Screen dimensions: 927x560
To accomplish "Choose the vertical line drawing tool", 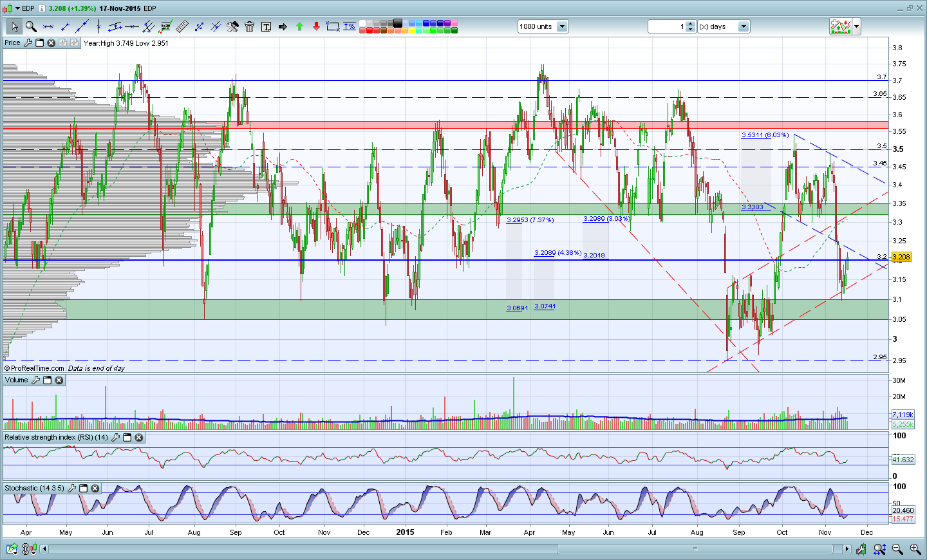I will pyautogui.click(x=98, y=26).
